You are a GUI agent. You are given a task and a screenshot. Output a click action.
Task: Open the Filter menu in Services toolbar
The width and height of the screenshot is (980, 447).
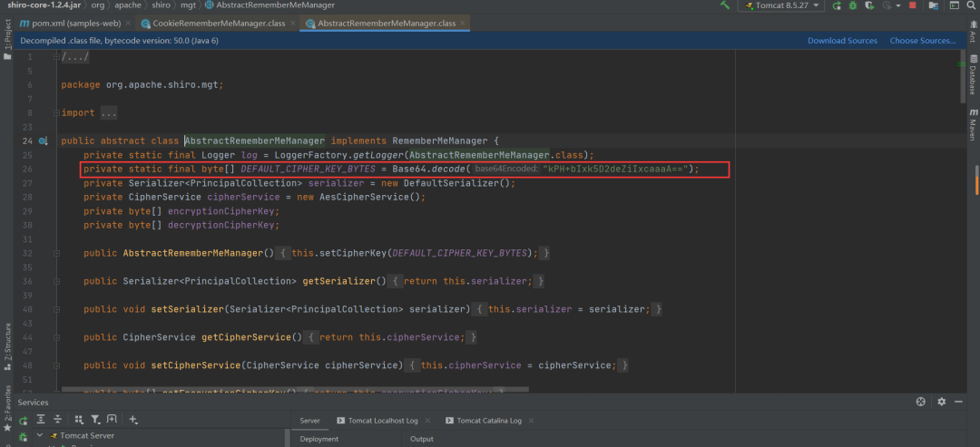pos(95,420)
